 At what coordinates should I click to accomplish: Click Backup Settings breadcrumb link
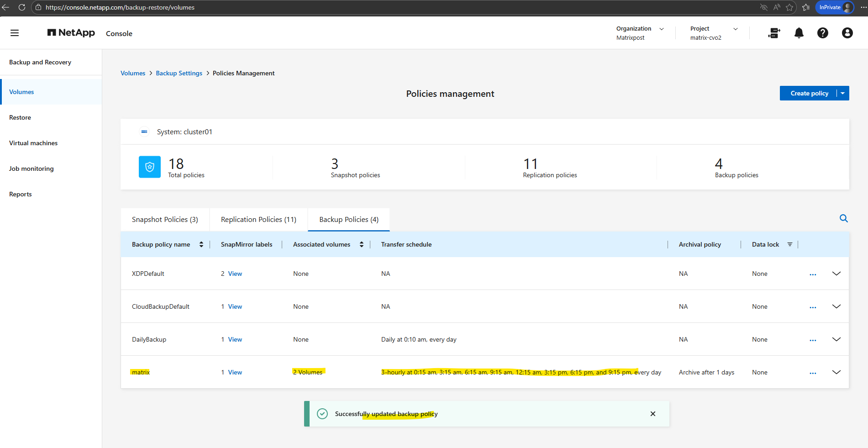click(x=179, y=73)
